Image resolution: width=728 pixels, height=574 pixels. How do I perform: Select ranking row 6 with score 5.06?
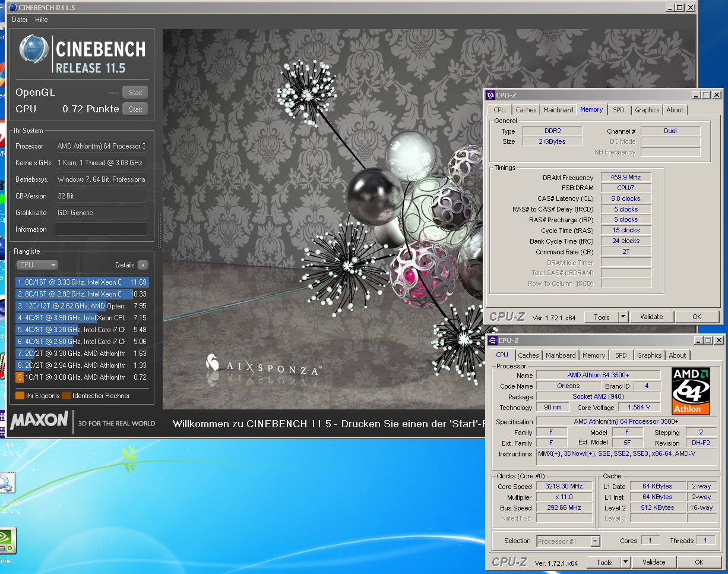82,342
